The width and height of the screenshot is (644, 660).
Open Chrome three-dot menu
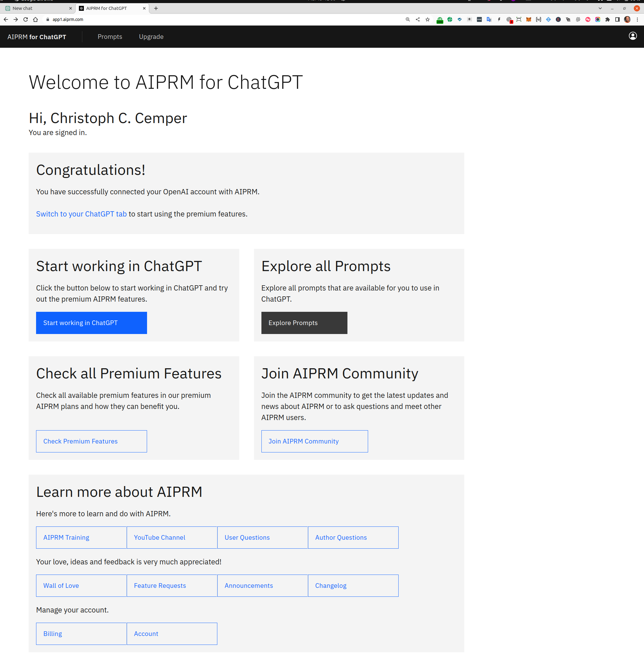[x=637, y=20]
